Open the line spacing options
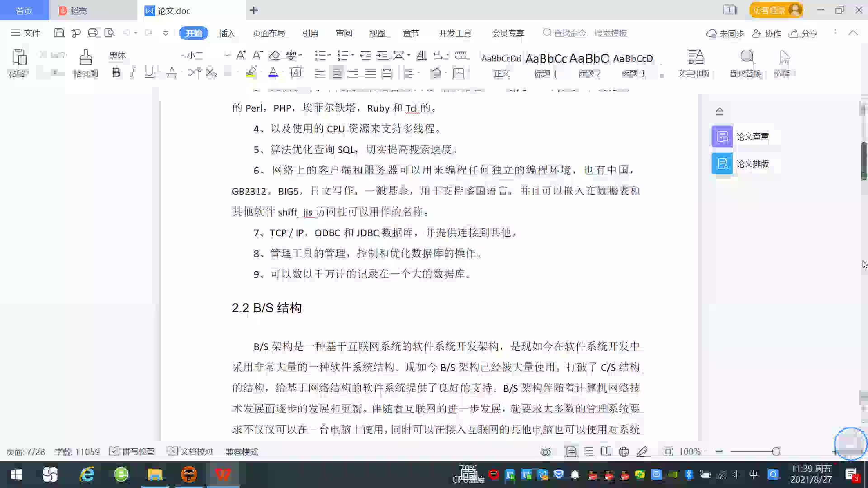This screenshot has width=868, height=488. [409, 73]
